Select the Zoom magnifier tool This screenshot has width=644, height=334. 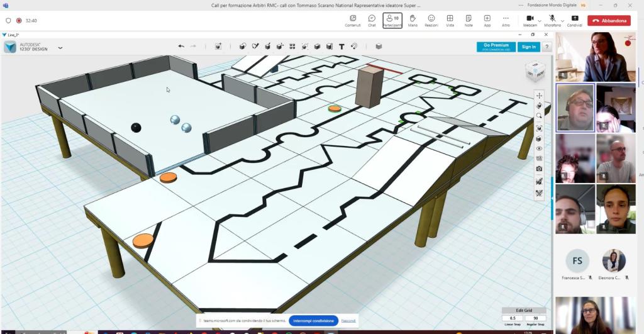pos(539,116)
